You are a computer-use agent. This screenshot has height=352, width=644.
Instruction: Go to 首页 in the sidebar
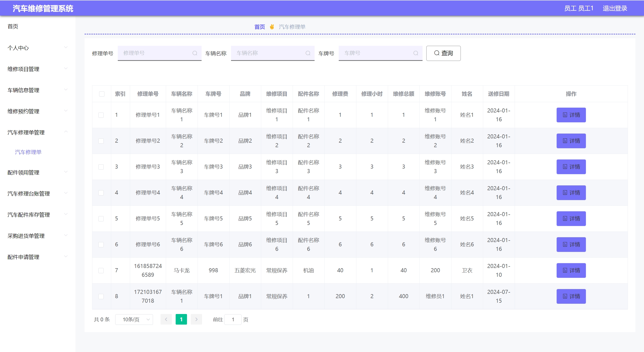pyautogui.click(x=13, y=26)
